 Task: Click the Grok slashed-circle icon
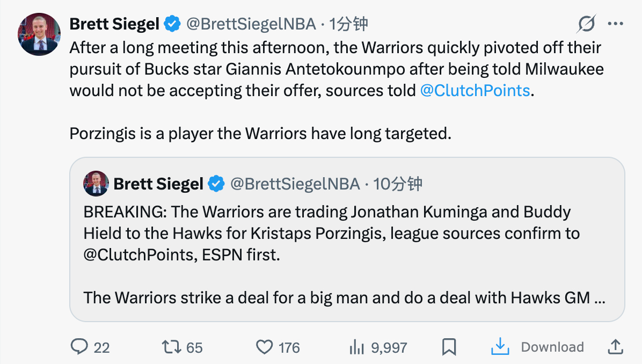pyautogui.click(x=586, y=24)
